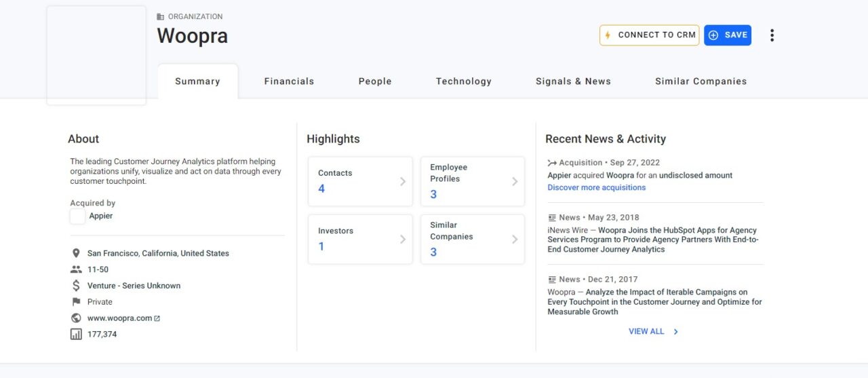Switch to the Similar Companies tab
The height and width of the screenshot is (378, 868).
click(701, 81)
